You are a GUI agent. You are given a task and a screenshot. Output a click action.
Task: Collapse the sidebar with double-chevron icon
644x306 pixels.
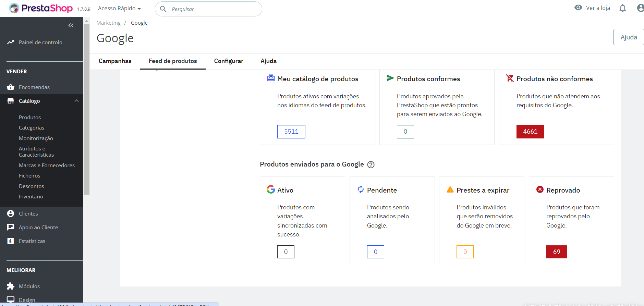click(x=71, y=25)
